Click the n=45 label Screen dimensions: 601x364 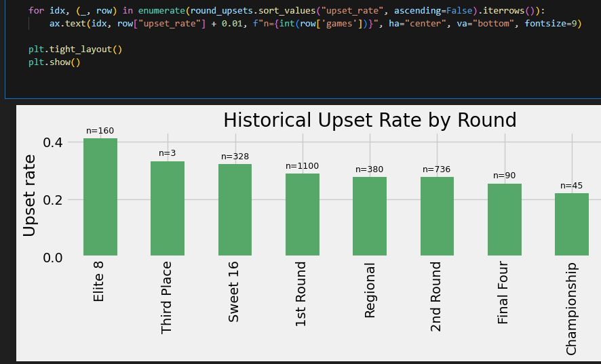tap(571, 186)
